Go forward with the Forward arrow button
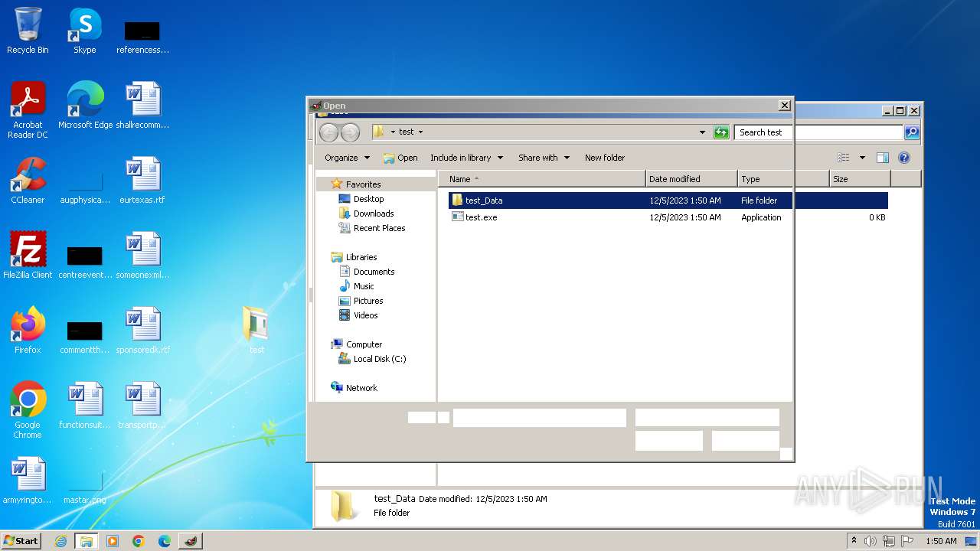The height and width of the screenshot is (551, 980). (x=350, y=132)
